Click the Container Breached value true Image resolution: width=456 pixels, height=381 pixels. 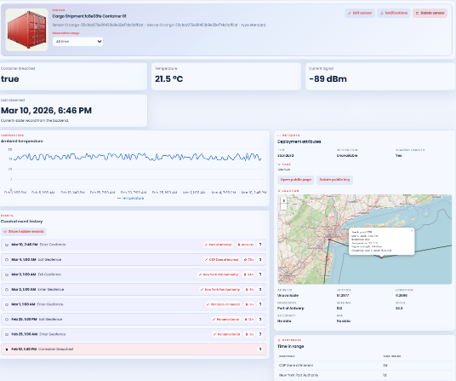coord(10,79)
